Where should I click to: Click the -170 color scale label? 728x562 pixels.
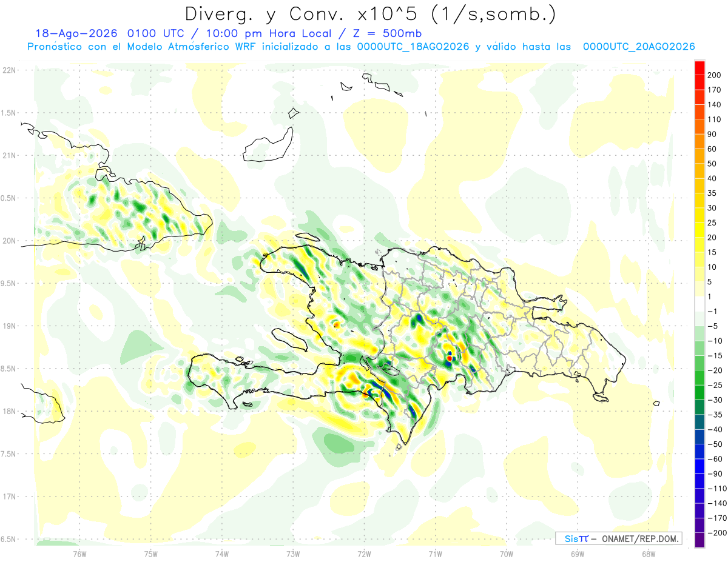coord(716,518)
